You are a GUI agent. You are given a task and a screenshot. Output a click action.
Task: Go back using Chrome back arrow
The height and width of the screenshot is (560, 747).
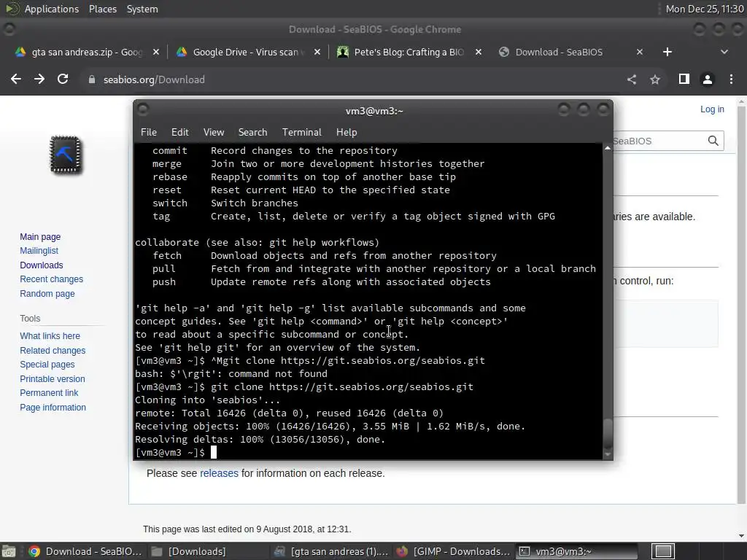[16, 79]
